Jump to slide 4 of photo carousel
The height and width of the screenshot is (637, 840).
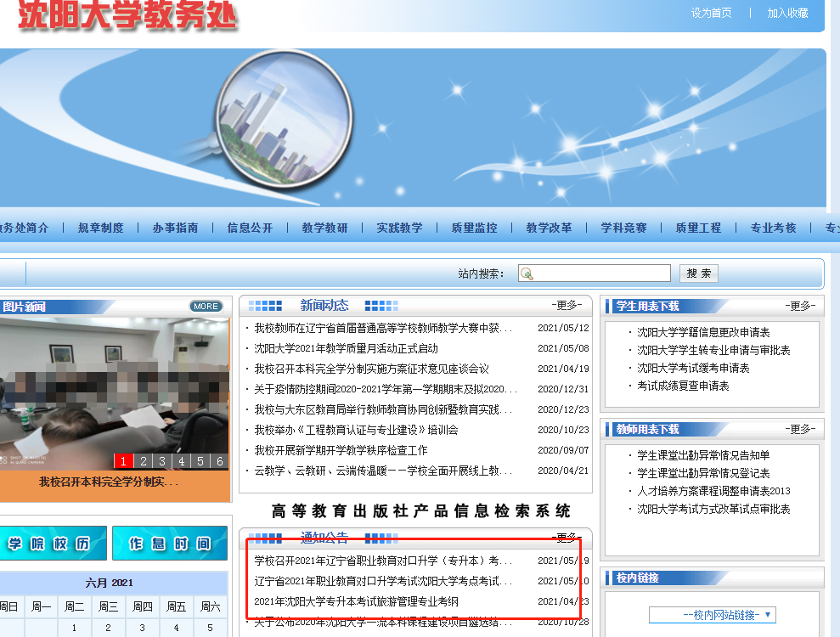pos(182,461)
